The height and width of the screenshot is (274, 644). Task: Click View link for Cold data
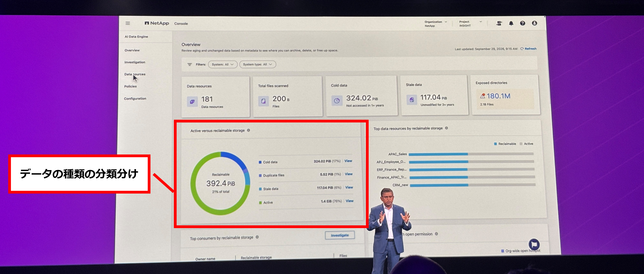click(x=348, y=161)
